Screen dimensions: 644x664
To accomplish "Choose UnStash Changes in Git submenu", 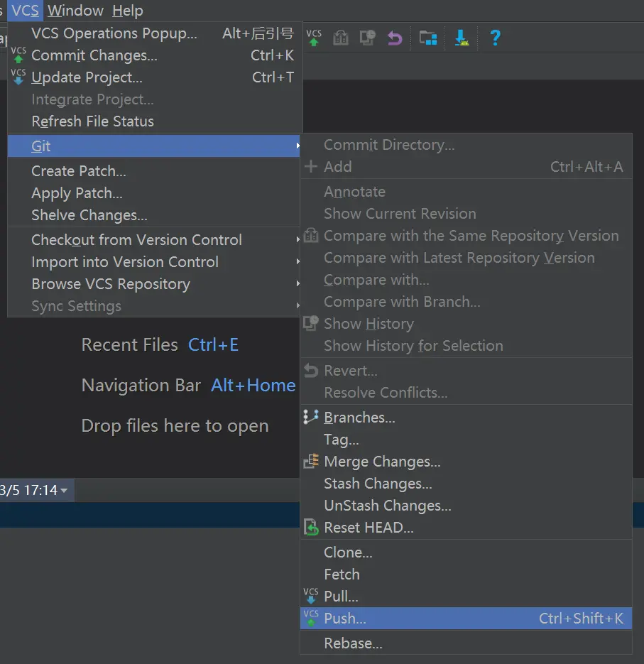I will [466, 505].
